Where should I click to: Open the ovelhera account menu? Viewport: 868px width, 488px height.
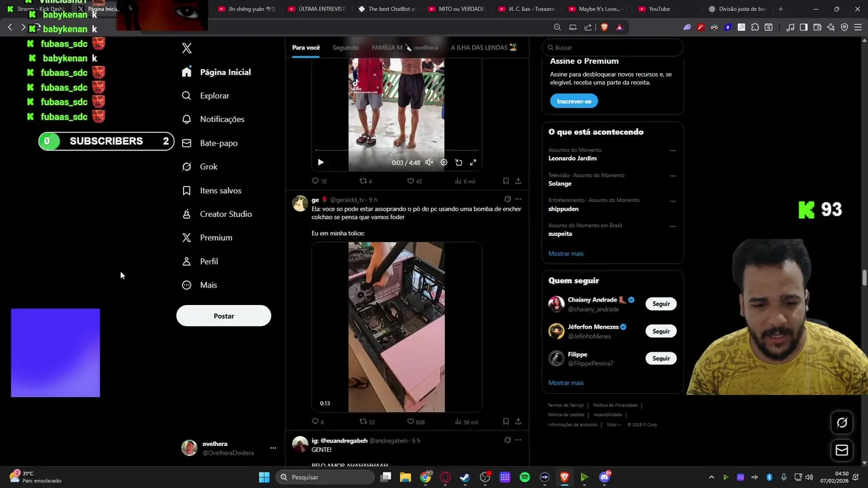(x=229, y=448)
